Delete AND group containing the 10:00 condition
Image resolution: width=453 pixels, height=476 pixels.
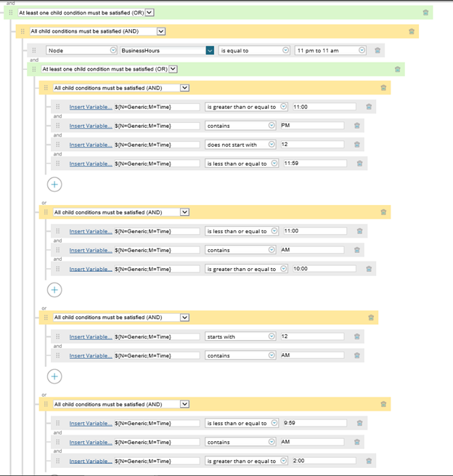coord(383,212)
